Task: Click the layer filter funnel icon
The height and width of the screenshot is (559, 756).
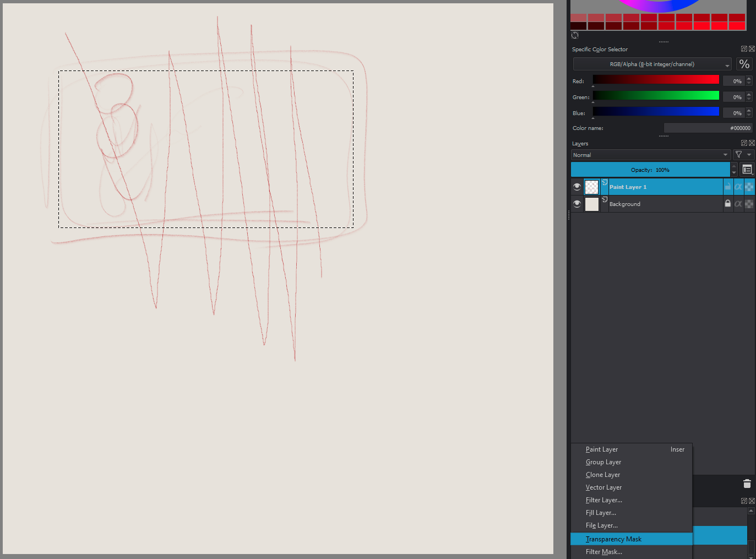Action: click(739, 155)
